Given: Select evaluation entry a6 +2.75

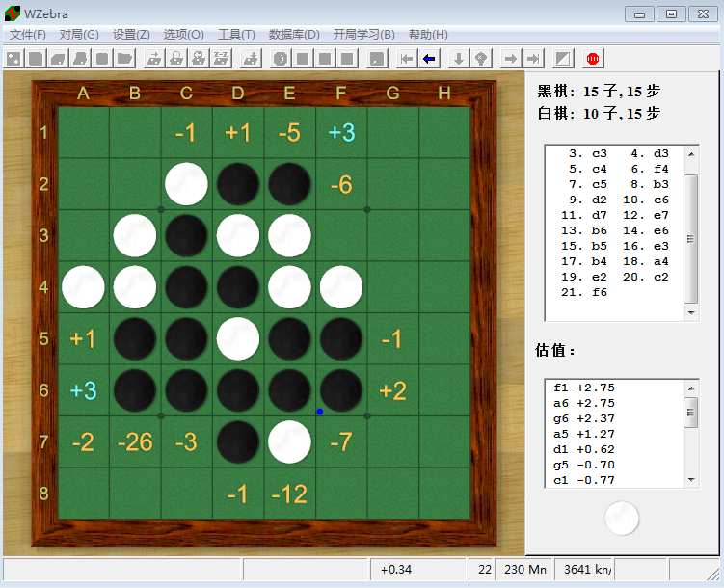Looking at the screenshot, I should (x=584, y=403).
